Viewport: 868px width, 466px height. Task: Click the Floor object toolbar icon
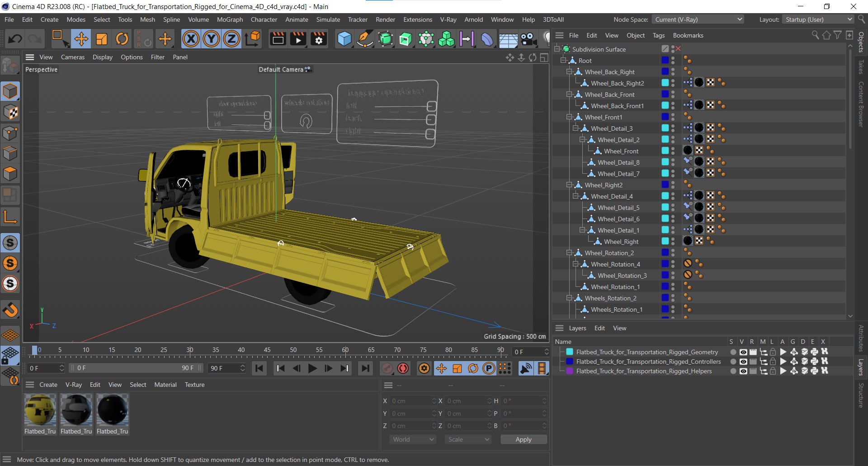(508, 39)
